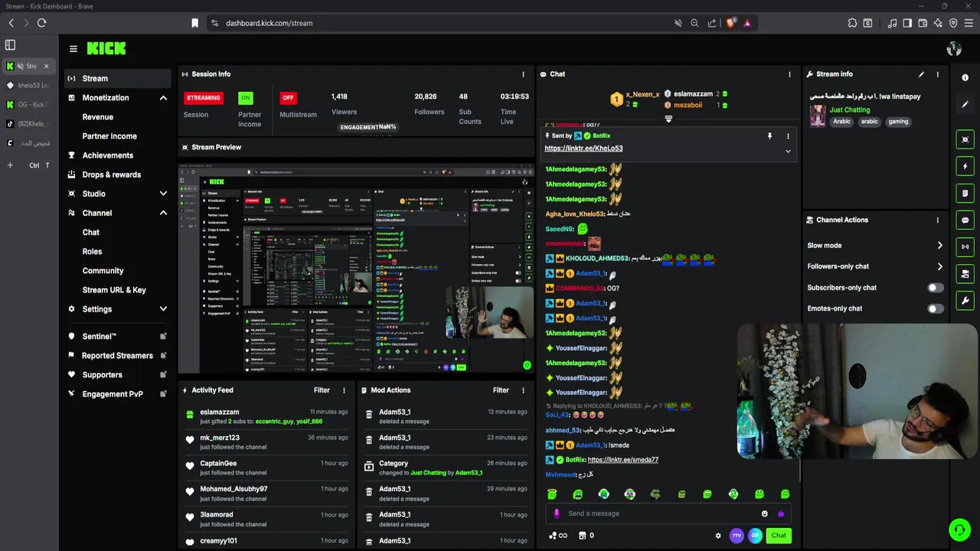
Task: Expand the Studio section
Action: click(163, 194)
